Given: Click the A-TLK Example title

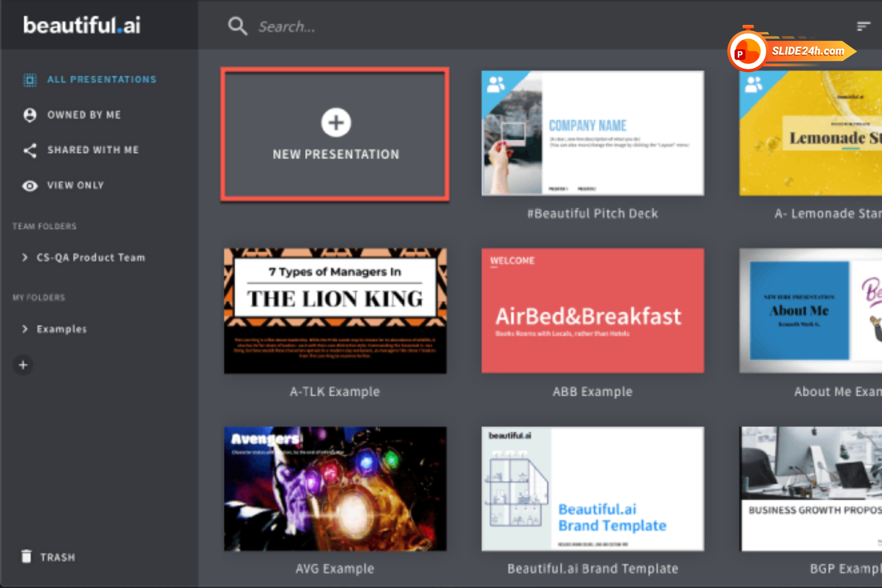Looking at the screenshot, I should [x=335, y=392].
